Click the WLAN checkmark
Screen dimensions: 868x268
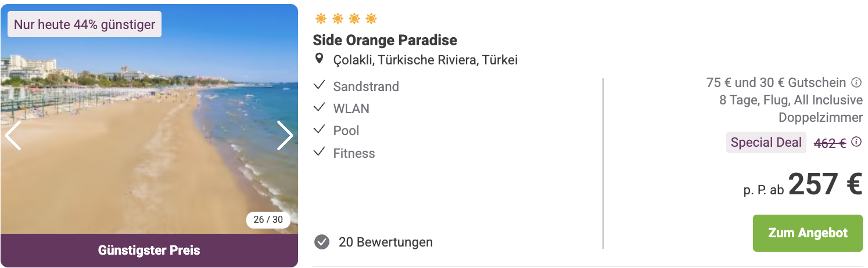pos(319,108)
